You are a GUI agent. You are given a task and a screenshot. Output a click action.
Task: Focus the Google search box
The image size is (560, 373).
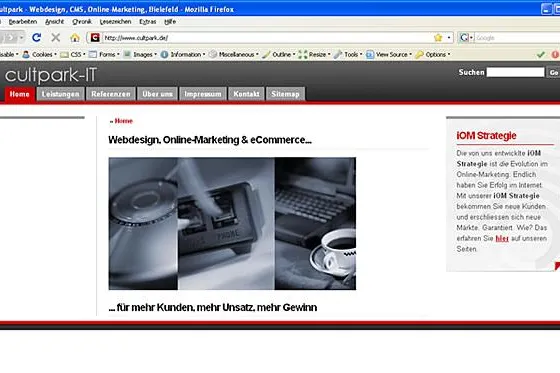pos(517,38)
